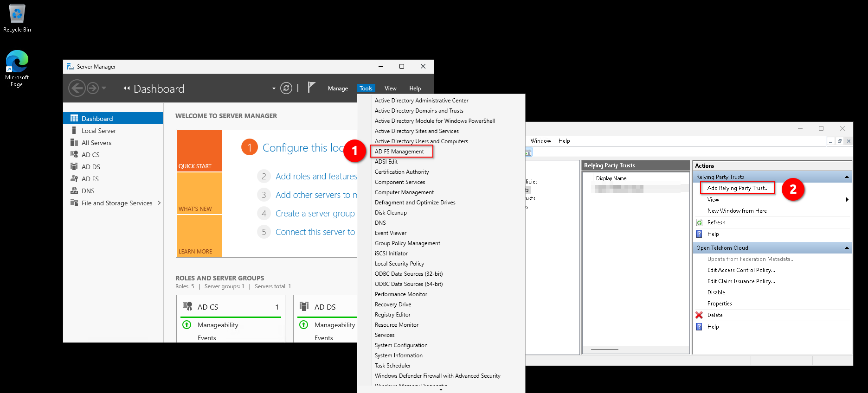Click the red Delete X icon
Screen dimensions: 868x393
[699, 315]
